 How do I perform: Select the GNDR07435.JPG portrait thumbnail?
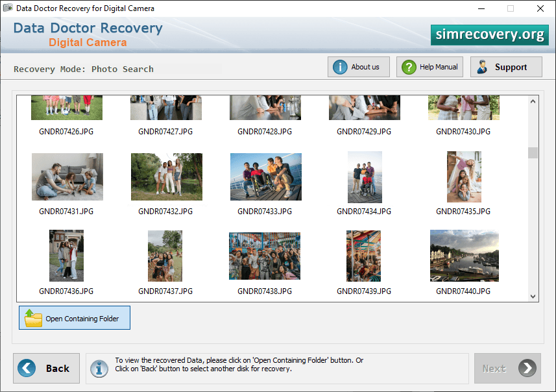click(464, 177)
